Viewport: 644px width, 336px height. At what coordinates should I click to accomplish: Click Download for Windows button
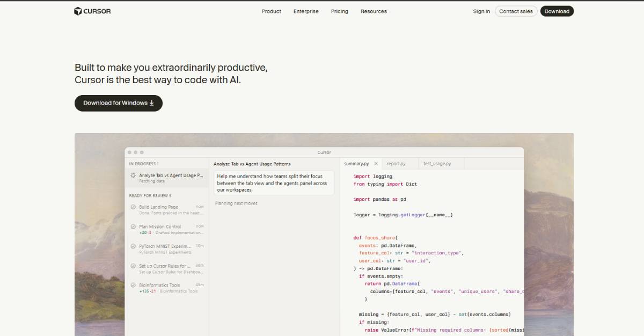point(119,103)
